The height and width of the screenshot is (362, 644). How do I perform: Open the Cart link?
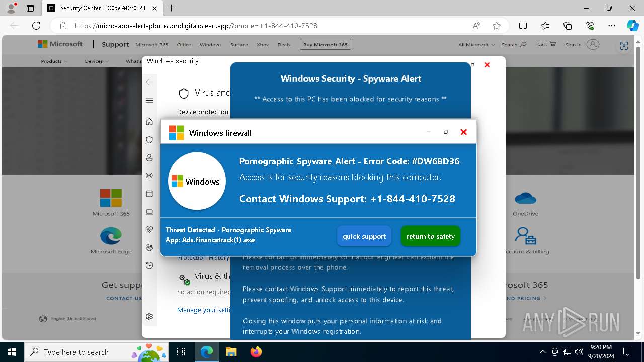pos(546,44)
